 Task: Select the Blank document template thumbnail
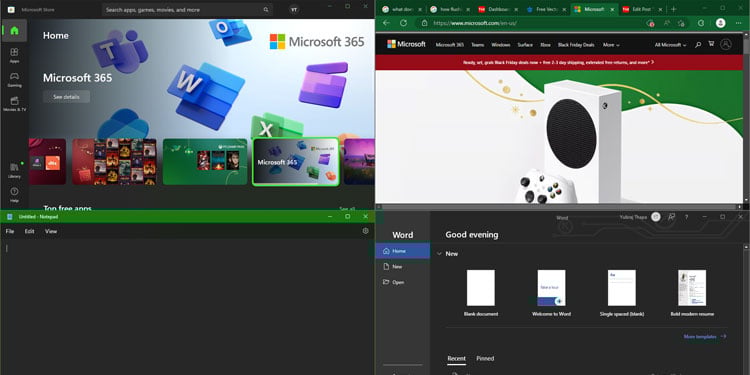[481, 288]
